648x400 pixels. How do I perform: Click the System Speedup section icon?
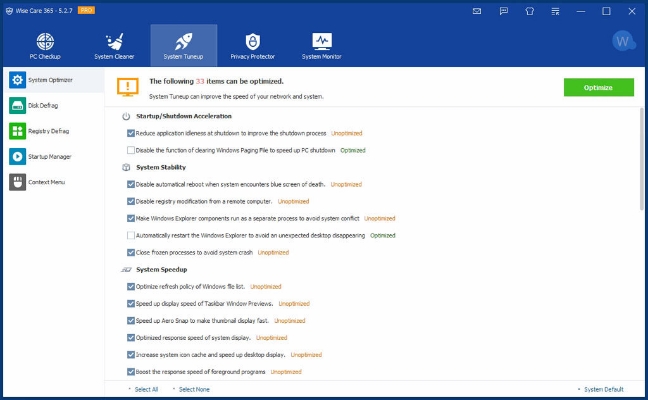[126, 270]
